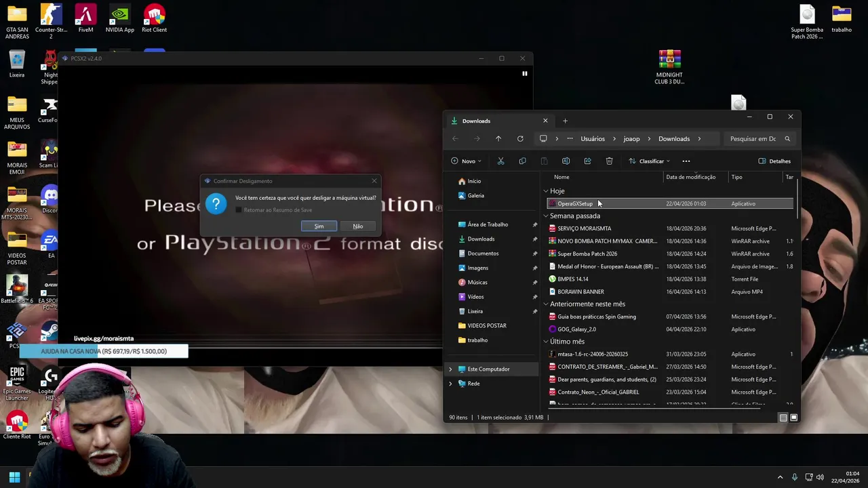Expand chevron after Downloads breadcrumb
Viewport: 868px width, 488px height.
tap(699, 139)
